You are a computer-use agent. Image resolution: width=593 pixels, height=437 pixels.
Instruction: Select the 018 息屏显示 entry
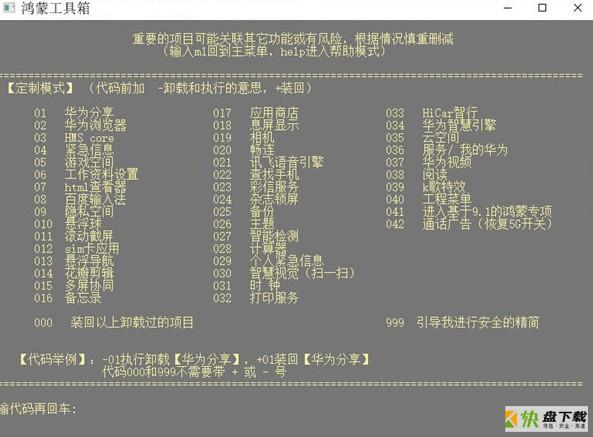(256, 125)
